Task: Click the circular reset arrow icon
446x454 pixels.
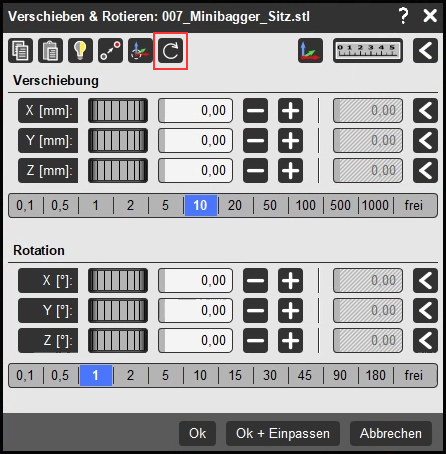Action: point(170,51)
